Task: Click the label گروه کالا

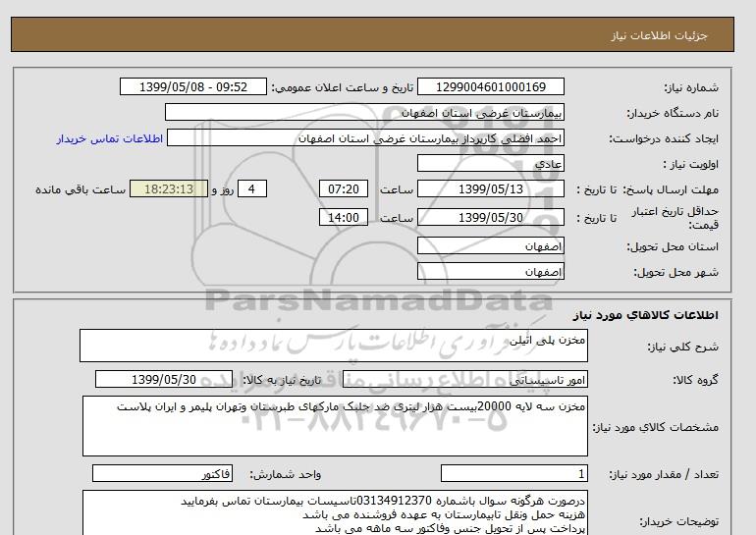Action: 696,380
